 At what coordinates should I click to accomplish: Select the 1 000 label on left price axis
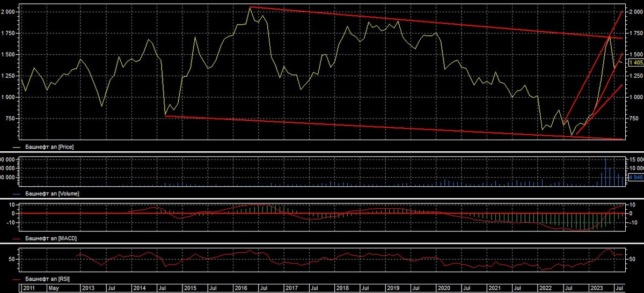click(9, 97)
